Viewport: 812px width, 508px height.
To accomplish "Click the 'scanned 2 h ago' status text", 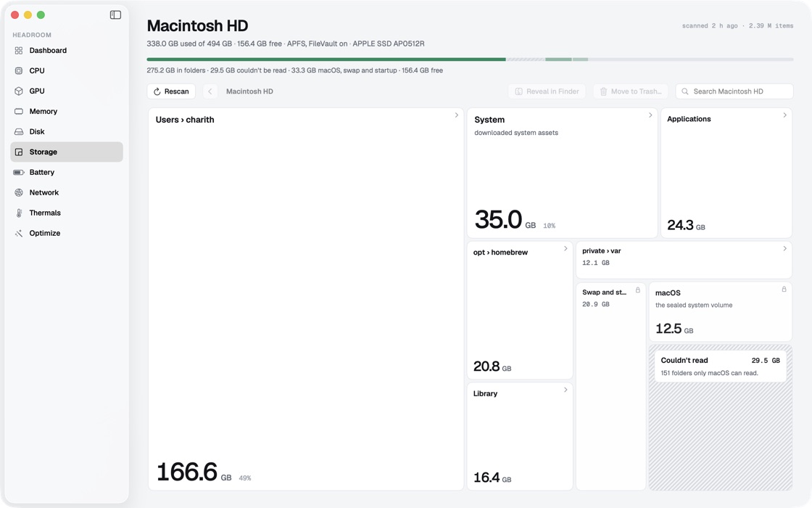I will (710, 26).
